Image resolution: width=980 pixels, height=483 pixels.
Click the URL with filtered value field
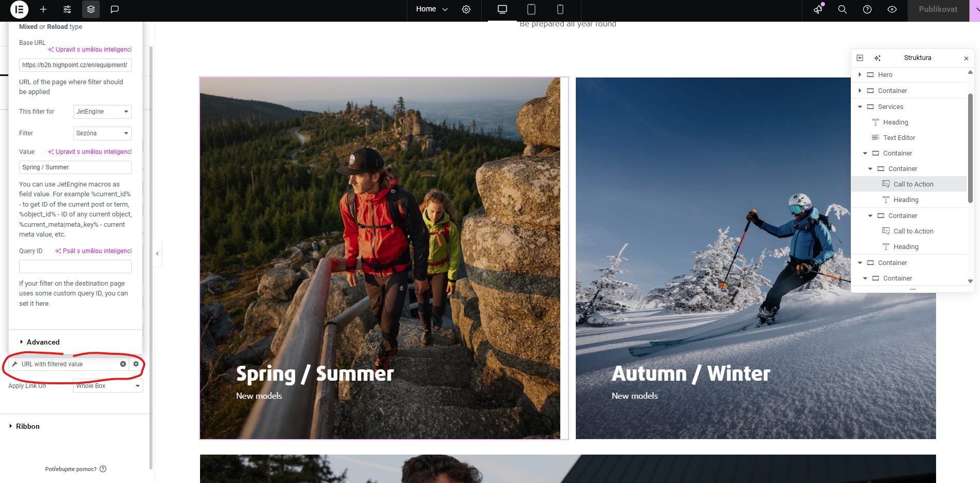coord(68,364)
